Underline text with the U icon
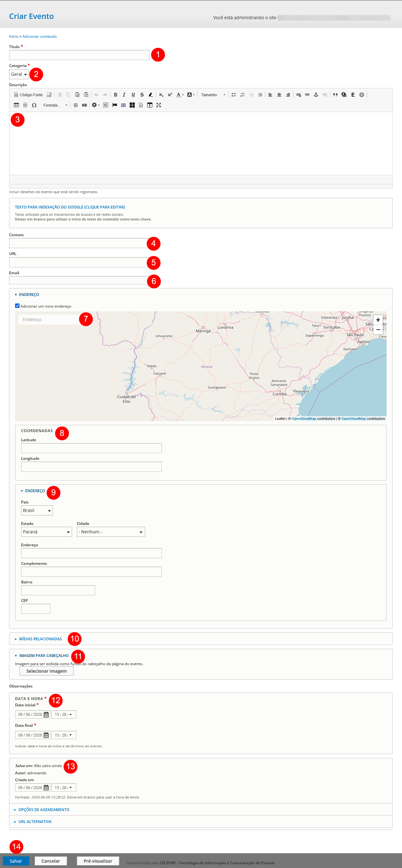Viewport: 402px width, 868px height. pyautogui.click(x=133, y=95)
